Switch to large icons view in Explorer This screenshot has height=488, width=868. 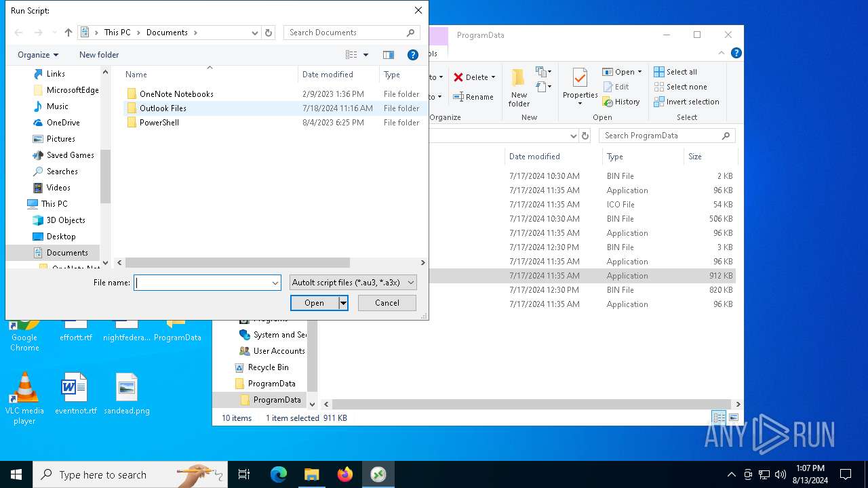coord(734,418)
